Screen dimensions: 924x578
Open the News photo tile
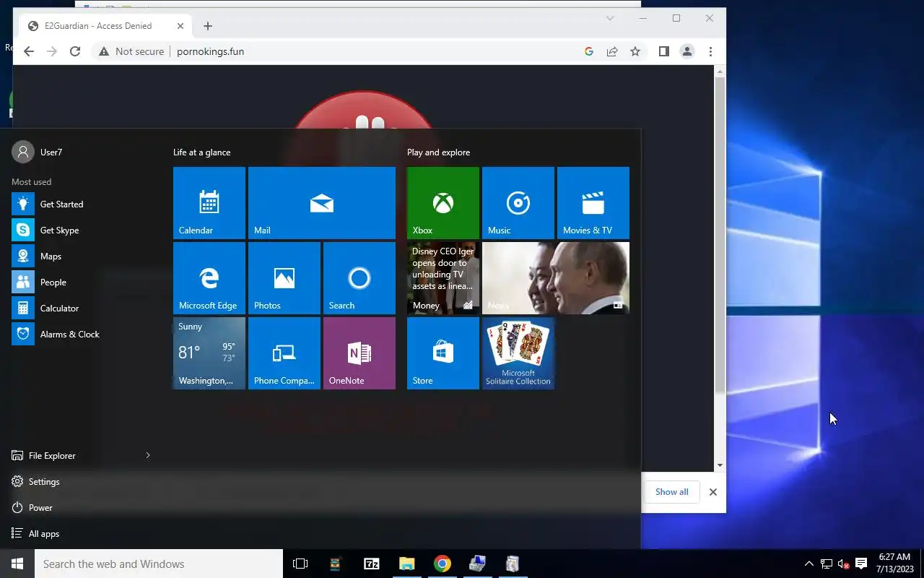(556, 278)
